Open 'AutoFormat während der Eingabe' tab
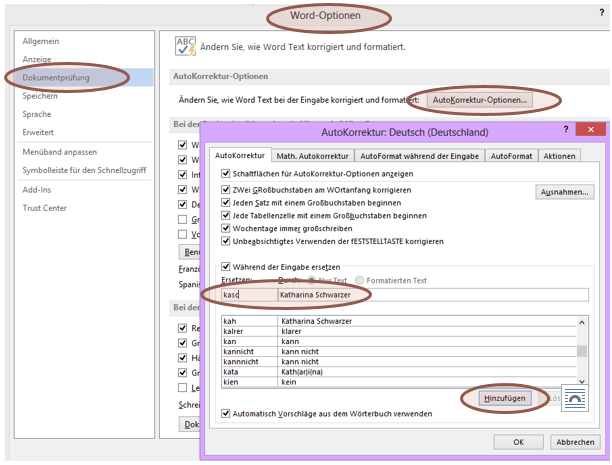The image size is (612, 465). pyautogui.click(x=420, y=156)
